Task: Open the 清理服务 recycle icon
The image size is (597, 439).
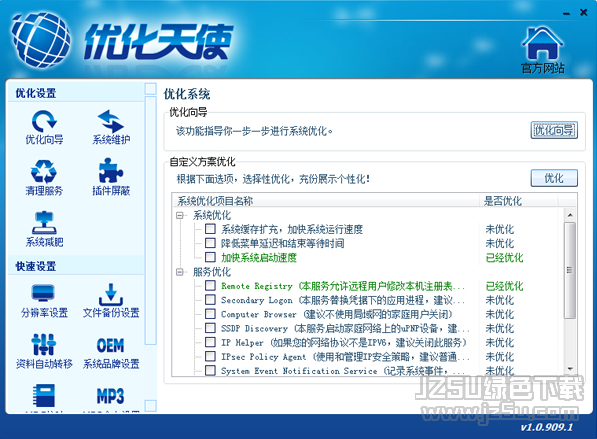Action: tap(44, 178)
